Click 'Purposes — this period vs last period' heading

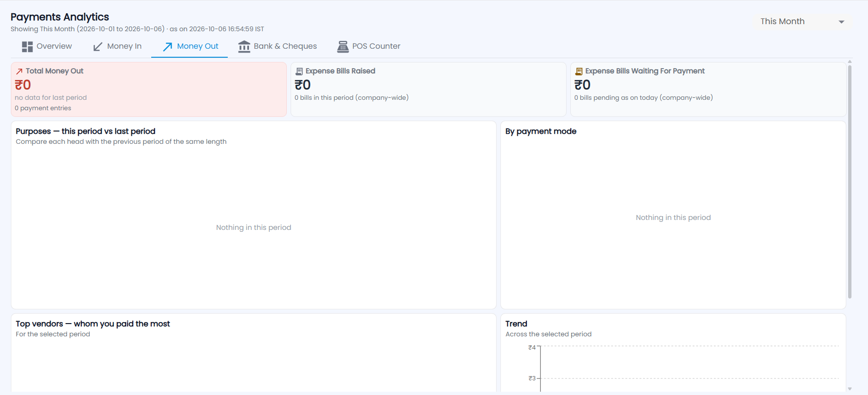(86, 132)
